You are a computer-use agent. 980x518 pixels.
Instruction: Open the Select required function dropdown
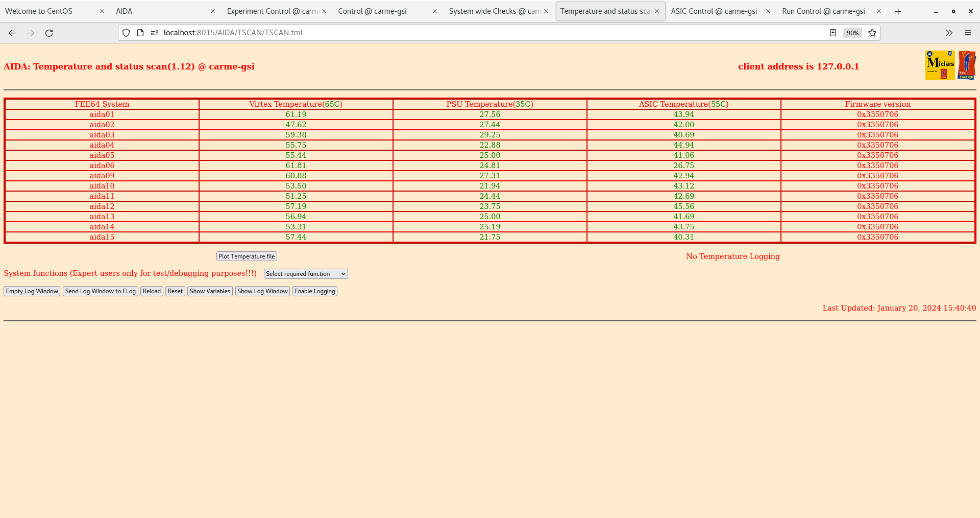click(x=305, y=274)
